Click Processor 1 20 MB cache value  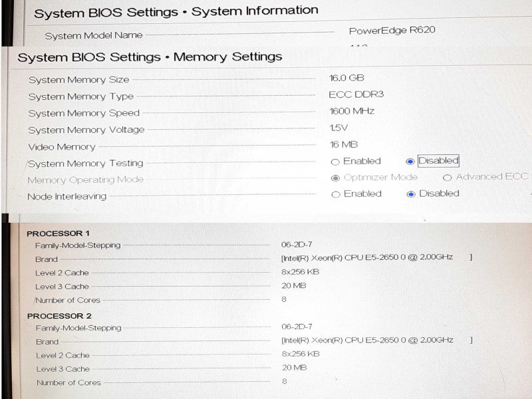point(294,286)
